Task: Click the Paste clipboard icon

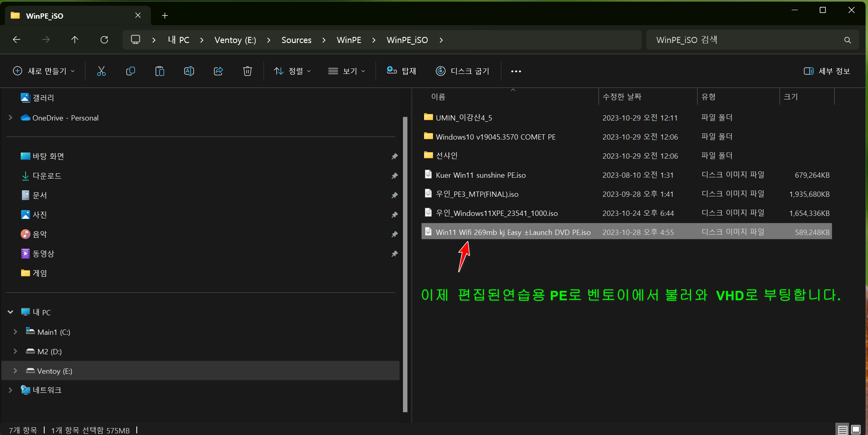Action: [x=160, y=71]
